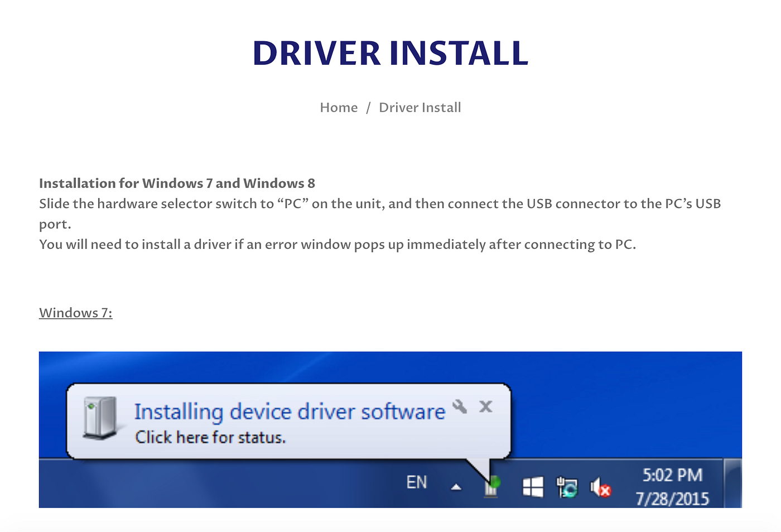Close the driver installation balloon
Screen dimensions: 781x532
coord(486,407)
